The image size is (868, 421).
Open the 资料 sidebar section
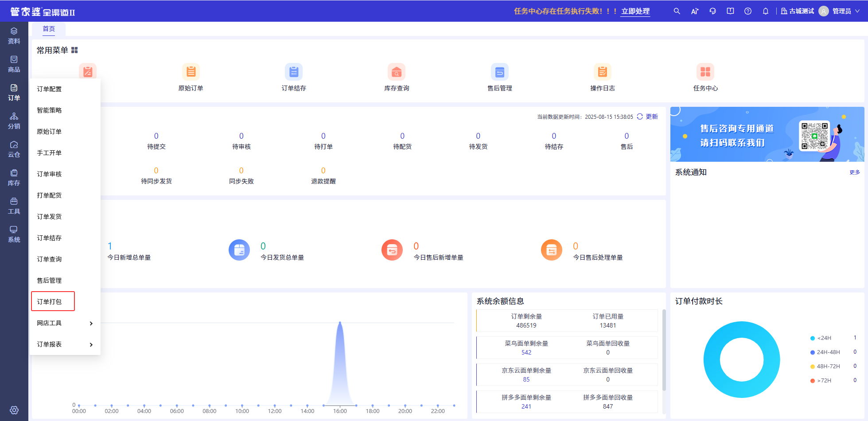pyautogui.click(x=14, y=36)
